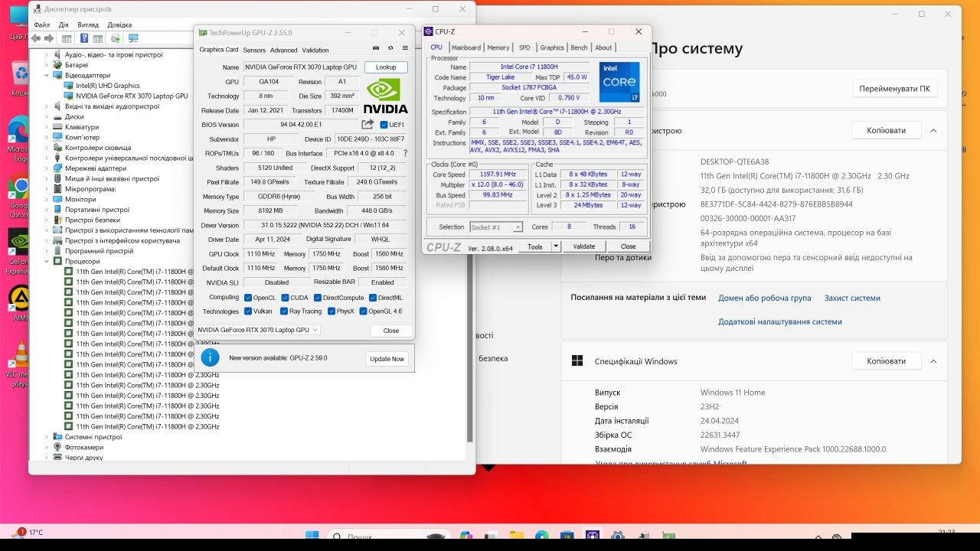Click the Validate button in CPU-Z
Screen dimensions: 980x551
click(x=584, y=246)
